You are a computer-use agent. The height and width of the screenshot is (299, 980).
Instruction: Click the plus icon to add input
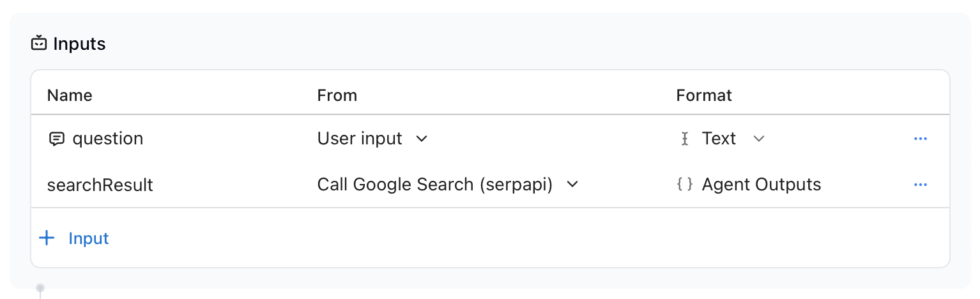(47, 238)
